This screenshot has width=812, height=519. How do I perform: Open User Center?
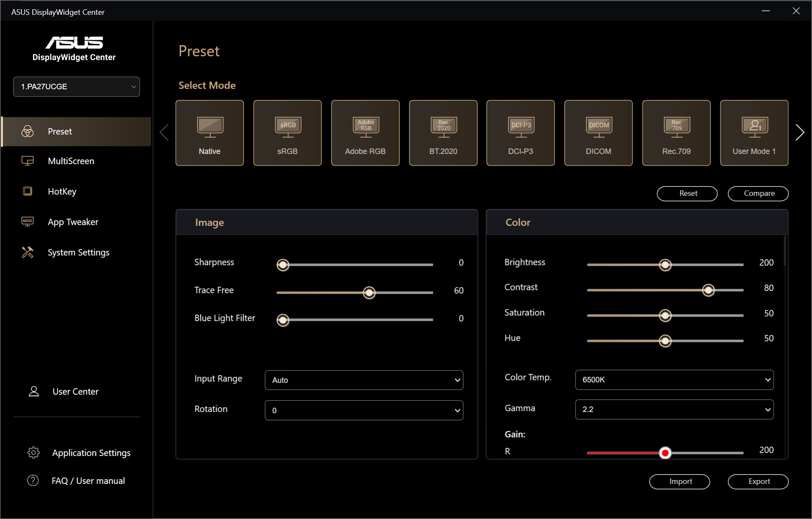77,392
